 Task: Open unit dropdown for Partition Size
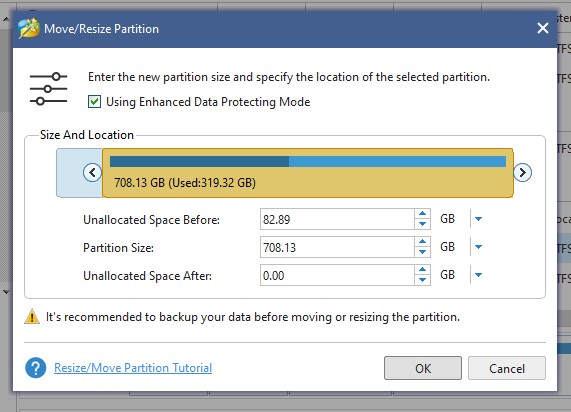(479, 247)
